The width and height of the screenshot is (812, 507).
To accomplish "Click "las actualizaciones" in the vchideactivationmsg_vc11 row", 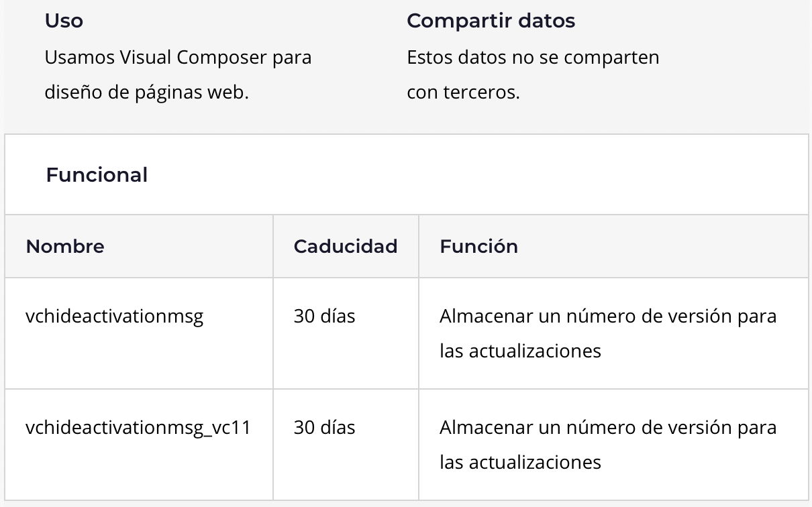I will [520, 462].
